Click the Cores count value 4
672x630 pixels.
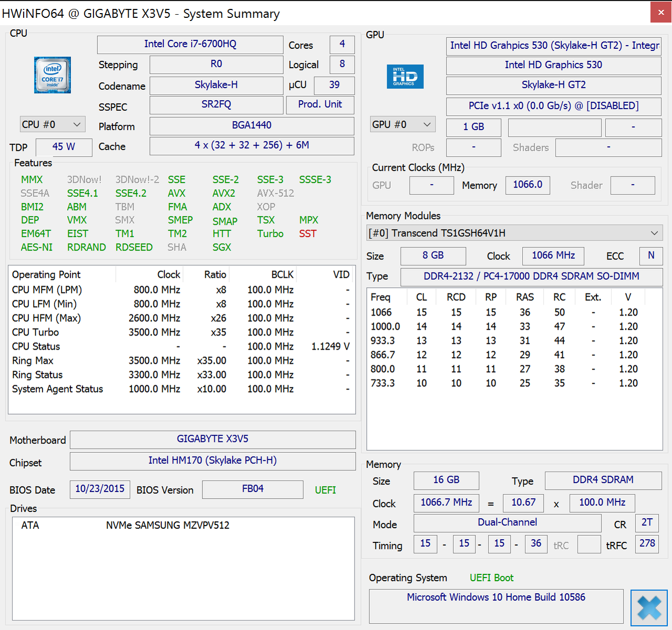[342, 44]
